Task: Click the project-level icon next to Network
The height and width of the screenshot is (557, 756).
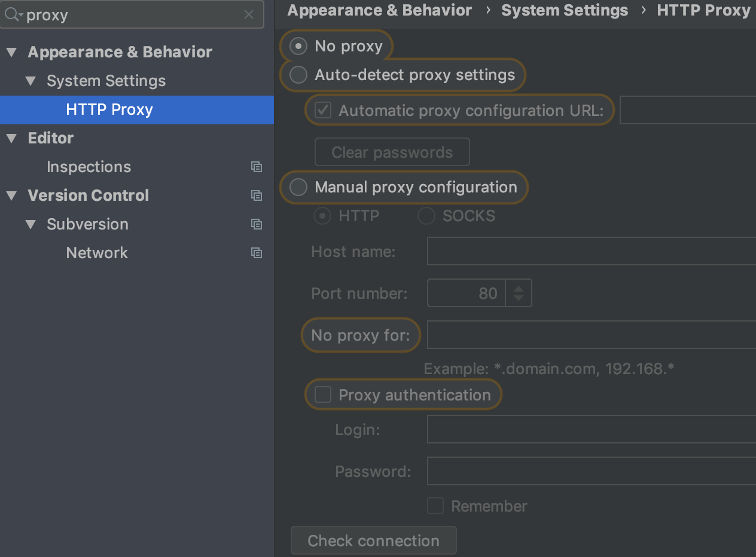Action: (257, 253)
